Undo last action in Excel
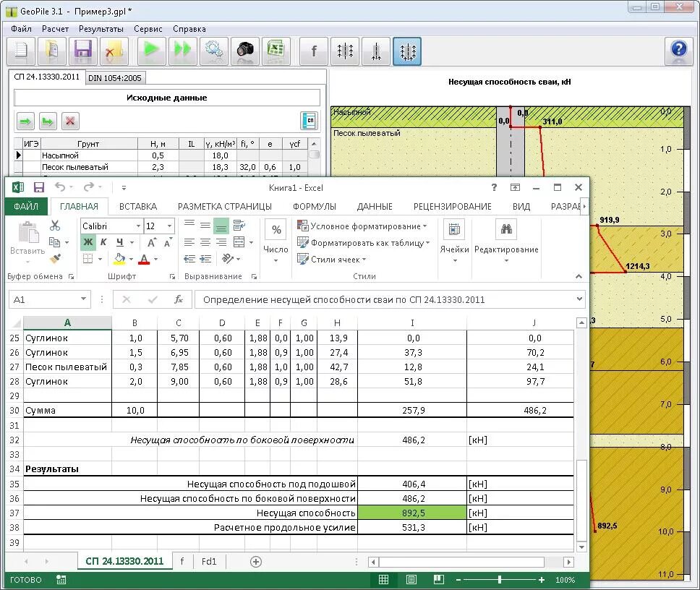 tap(60, 187)
